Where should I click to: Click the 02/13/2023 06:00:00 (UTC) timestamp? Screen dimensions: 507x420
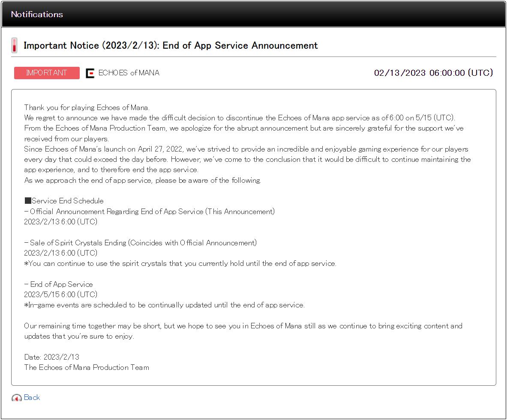tap(433, 73)
